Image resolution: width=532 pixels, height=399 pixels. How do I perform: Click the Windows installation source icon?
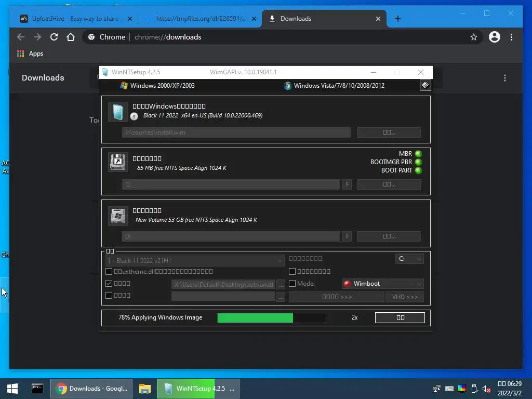118,112
